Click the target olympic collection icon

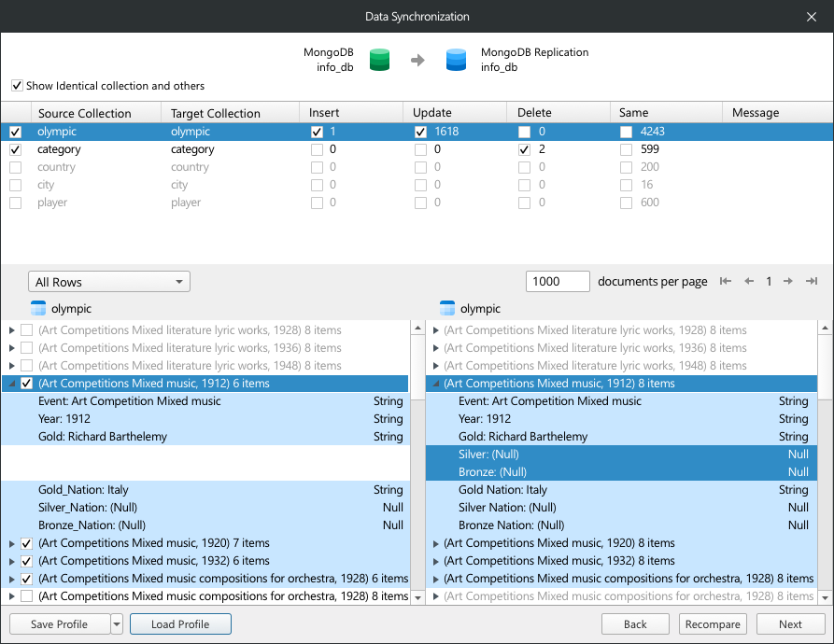click(447, 308)
